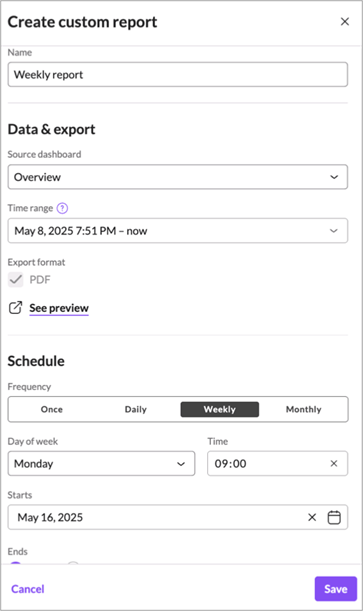363x611 pixels.
Task: Clear the Starts date value
Action: [312, 517]
